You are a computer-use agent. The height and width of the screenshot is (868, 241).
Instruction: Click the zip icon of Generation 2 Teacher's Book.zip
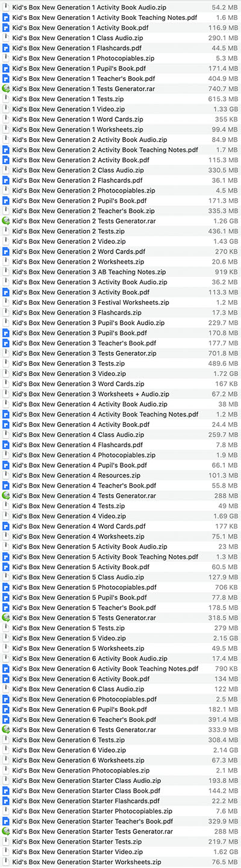(x=5, y=211)
